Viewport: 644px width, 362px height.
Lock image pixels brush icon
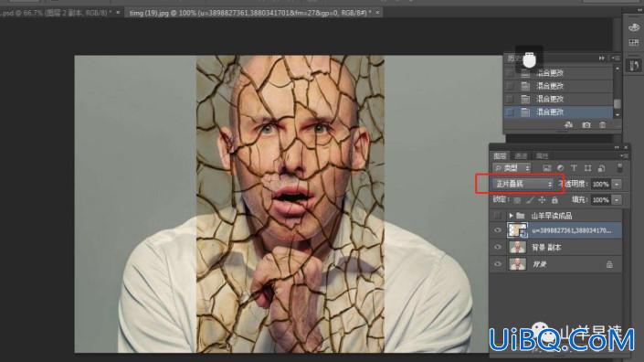(530, 200)
